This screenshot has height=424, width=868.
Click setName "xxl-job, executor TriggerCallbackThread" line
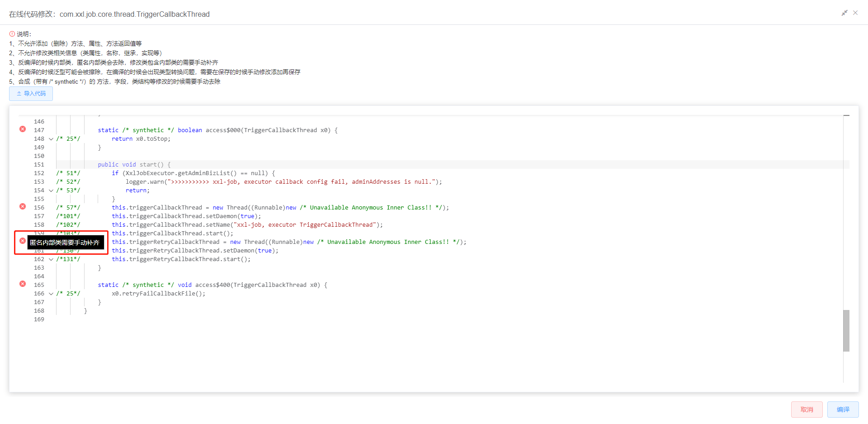point(247,225)
